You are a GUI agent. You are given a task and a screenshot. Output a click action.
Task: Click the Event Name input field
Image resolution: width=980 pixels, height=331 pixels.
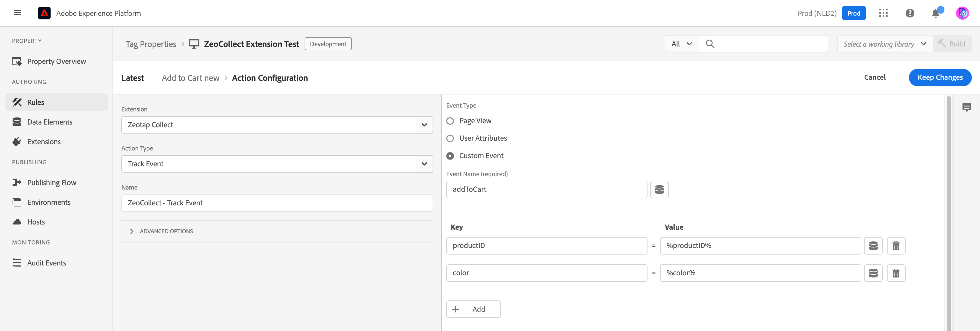(x=546, y=189)
